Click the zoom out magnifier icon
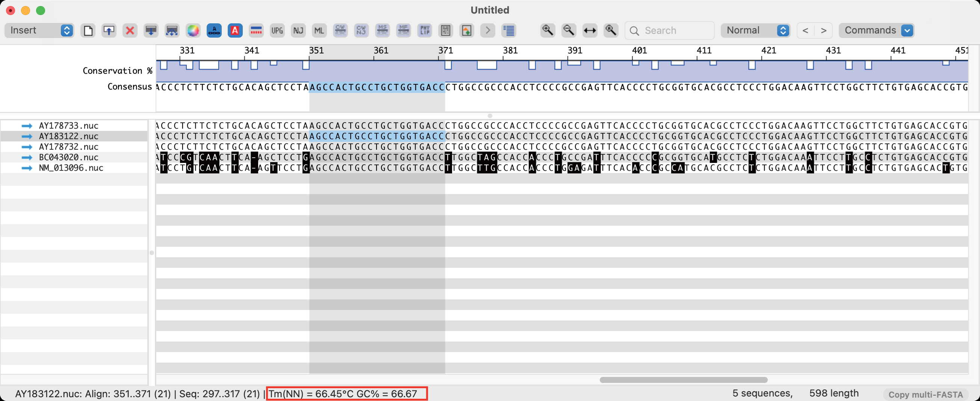Viewport: 980px width, 401px height. pos(569,30)
